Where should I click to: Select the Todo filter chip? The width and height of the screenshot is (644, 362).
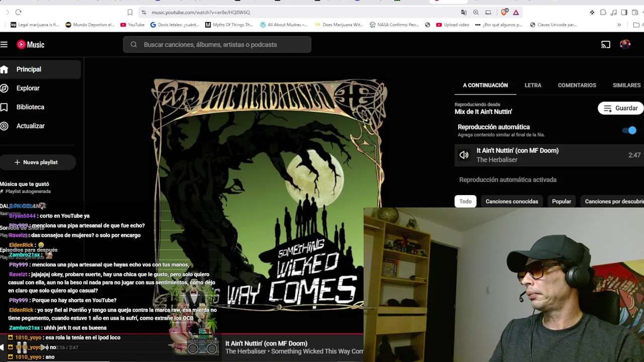point(465,201)
